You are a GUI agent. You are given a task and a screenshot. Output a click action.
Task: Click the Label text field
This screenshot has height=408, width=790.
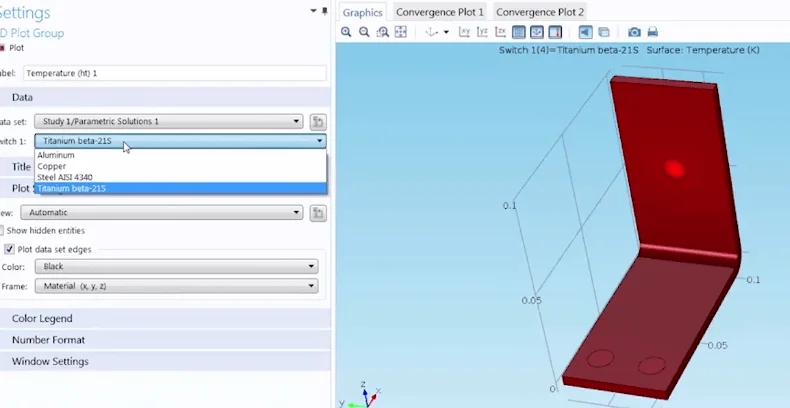pos(174,73)
